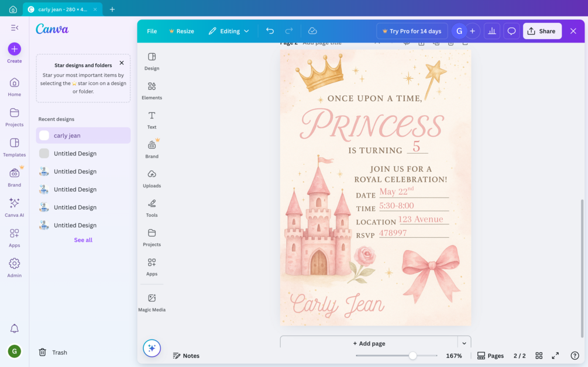Image resolution: width=588 pixels, height=367 pixels.
Task: Launch Canva AI from sidebar
Action: [14, 207]
